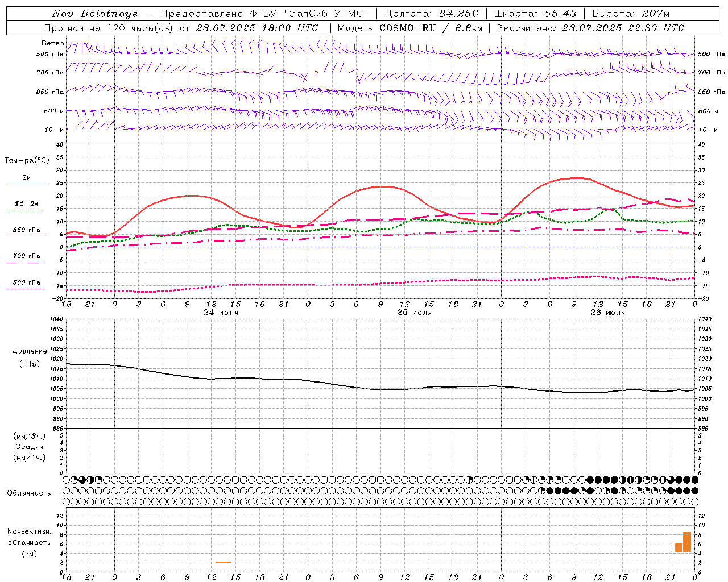The height and width of the screenshot is (582, 728).
Task: Click the thin orange bar near 24 июля
Action: [x=224, y=562]
